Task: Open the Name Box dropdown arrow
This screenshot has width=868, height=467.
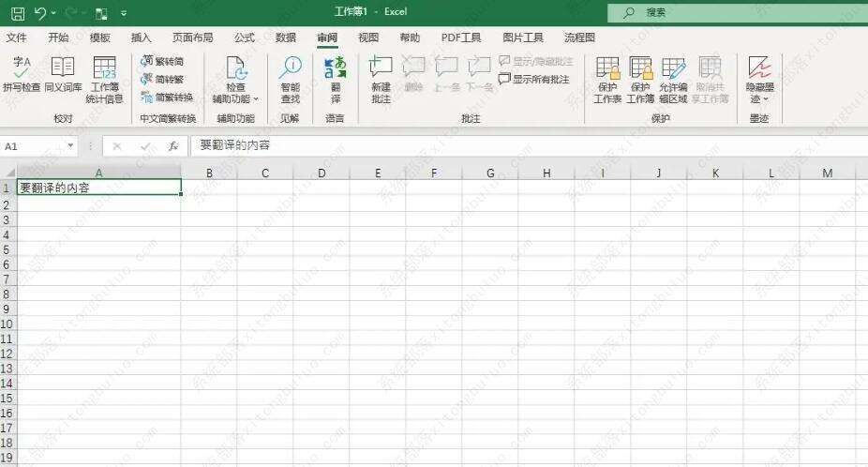Action: pyautogui.click(x=71, y=145)
